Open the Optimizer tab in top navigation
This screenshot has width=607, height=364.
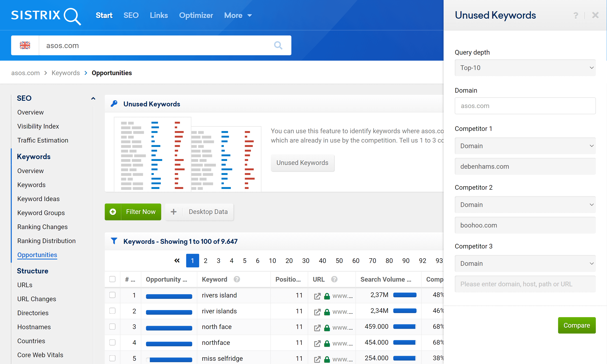point(196,15)
